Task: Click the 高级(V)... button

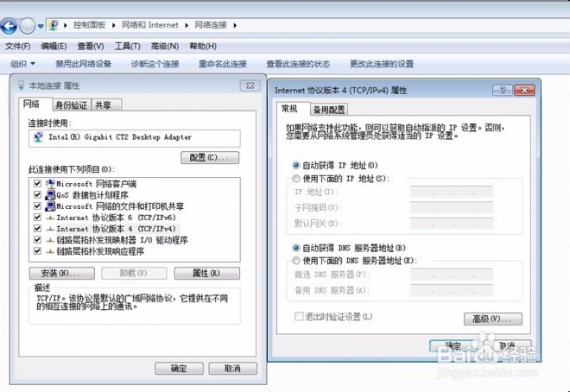Action: click(x=493, y=319)
